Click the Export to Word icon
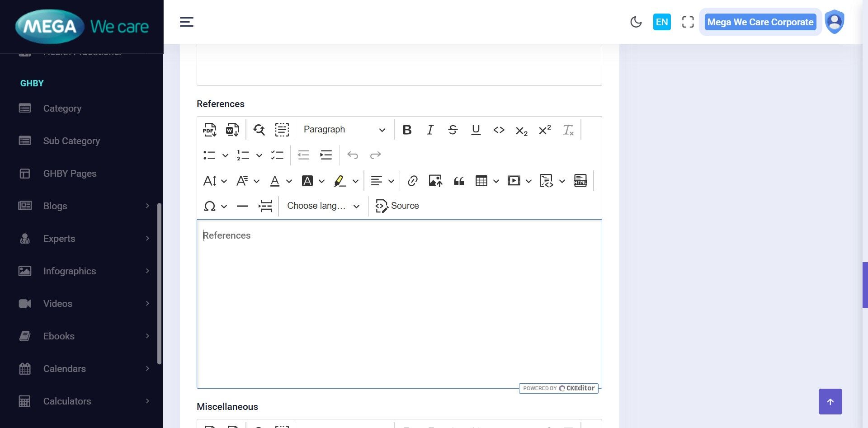 coord(232,130)
